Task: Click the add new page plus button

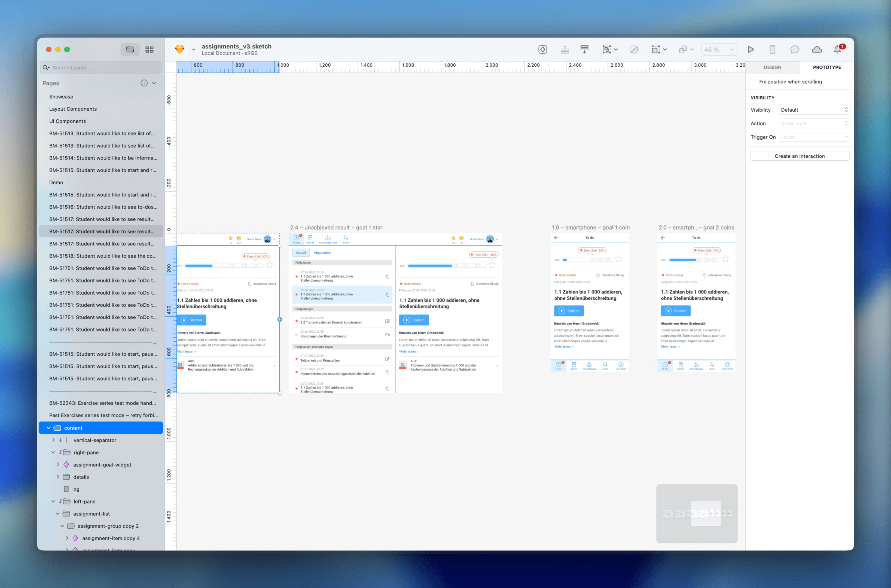Action: coord(144,83)
